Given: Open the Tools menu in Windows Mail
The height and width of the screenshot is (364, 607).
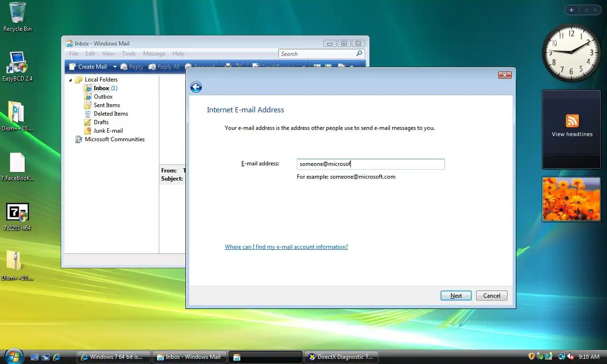Looking at the screenshot, I should click(x=129, y=54).
